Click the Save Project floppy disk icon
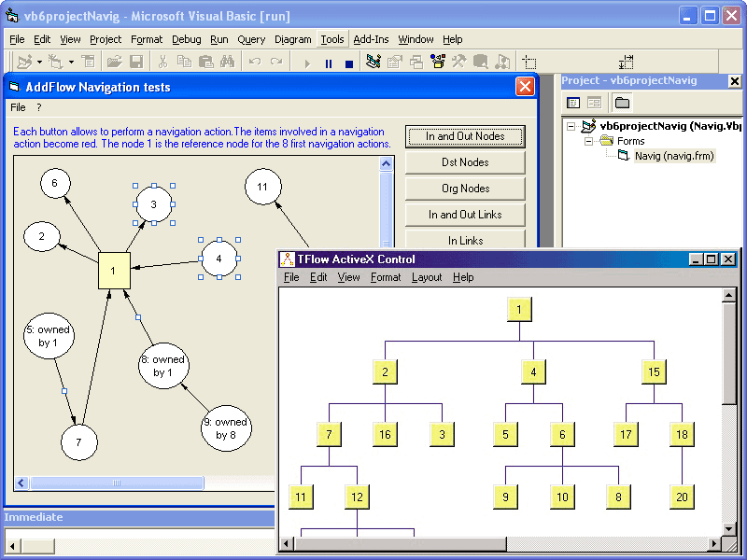The height and width of the screenshot is (560, 747). (136, 62)
